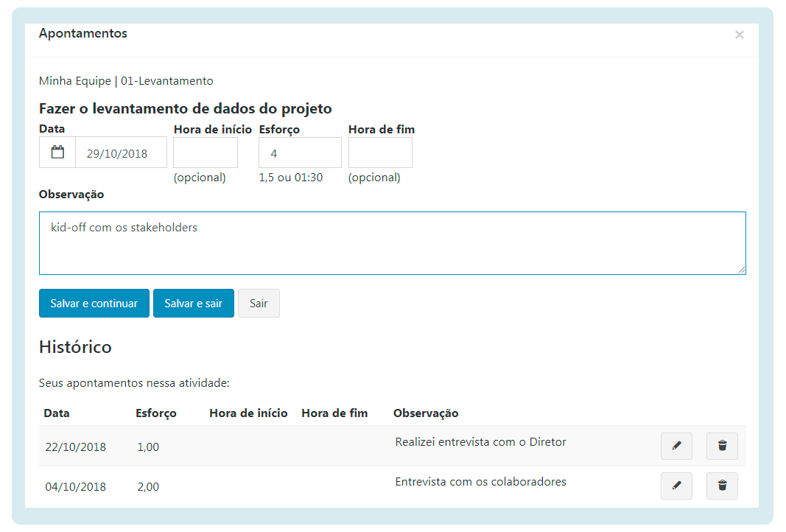Delete the 04/10/2018 entry with trash icon
Image resolution: width=786 pixels, height=532 pixels.
(x=722, y=486)
